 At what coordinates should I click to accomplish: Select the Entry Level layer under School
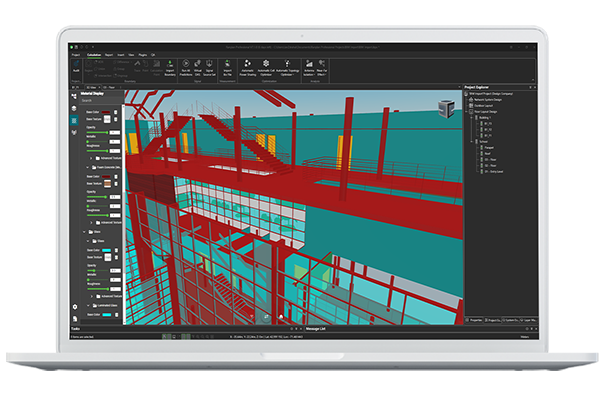(491, 171)
